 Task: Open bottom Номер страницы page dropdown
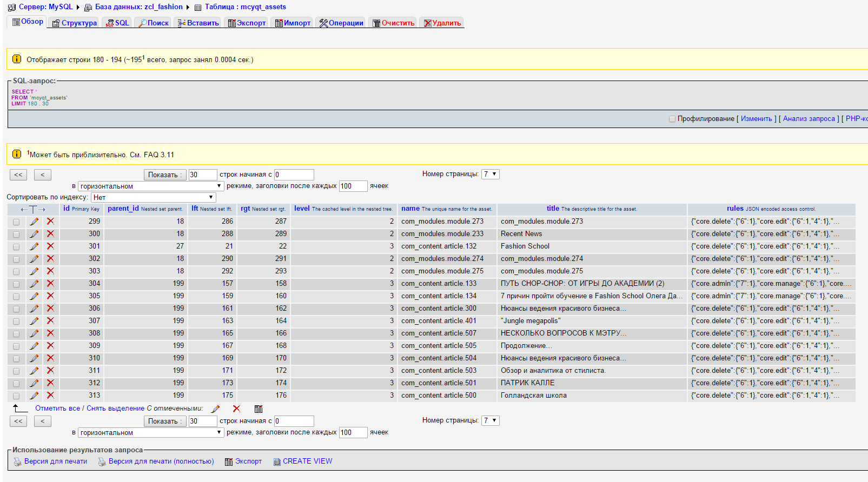pyautogui.click(x=491, y=420)
